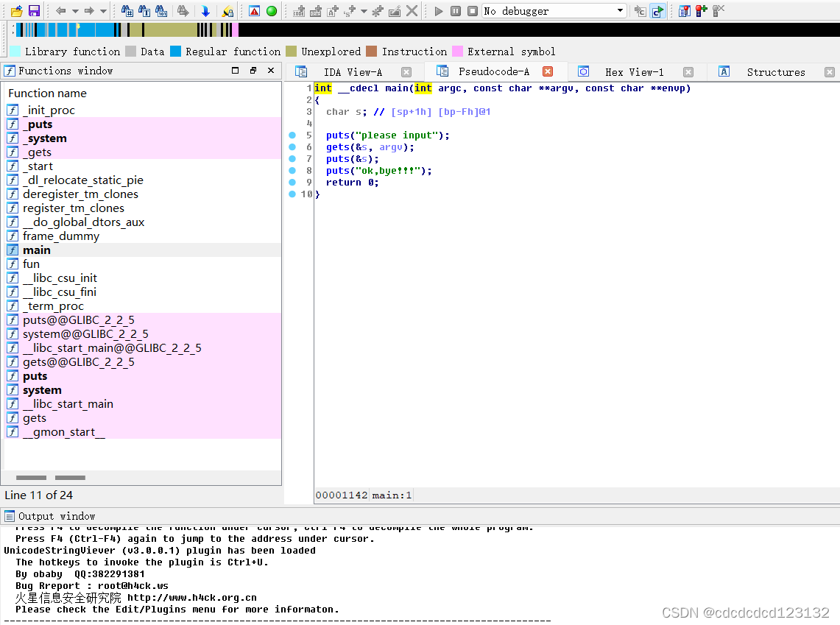Click the highlighter with lock icon
The width and height of the screenshot is (840, 625).
(227, 11)
